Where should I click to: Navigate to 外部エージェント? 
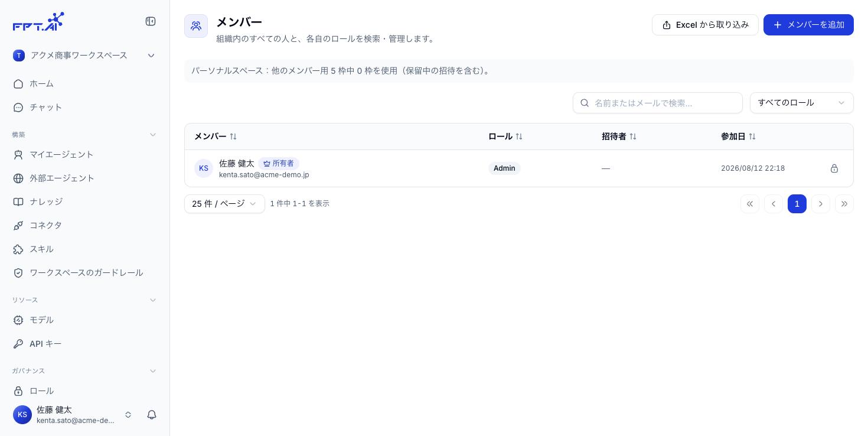[x=84, y=178]
